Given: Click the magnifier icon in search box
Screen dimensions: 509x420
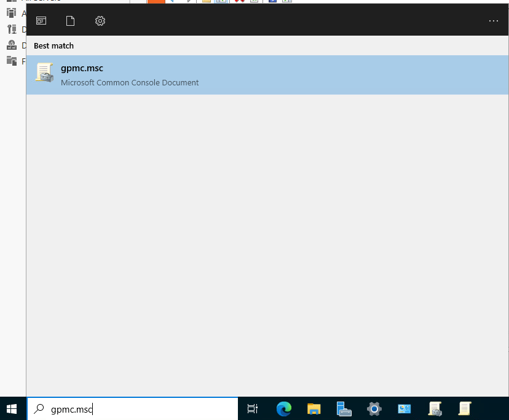Looking at the screenshot, I should [x=39, y=409].
